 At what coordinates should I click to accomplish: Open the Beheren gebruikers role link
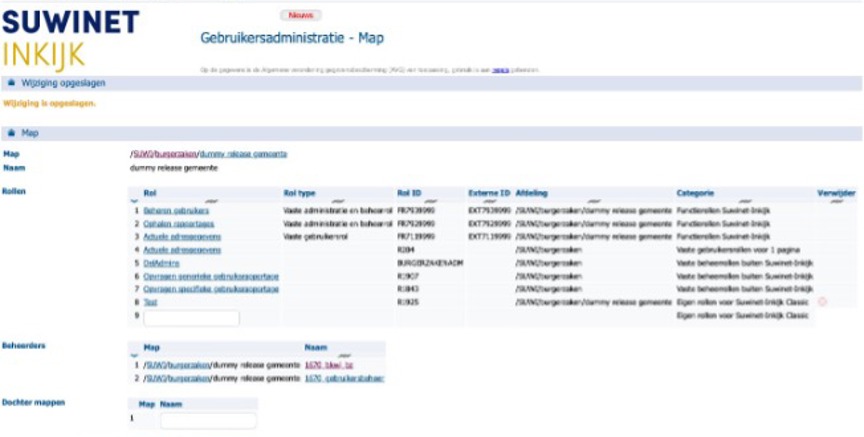tap(175, 211)
